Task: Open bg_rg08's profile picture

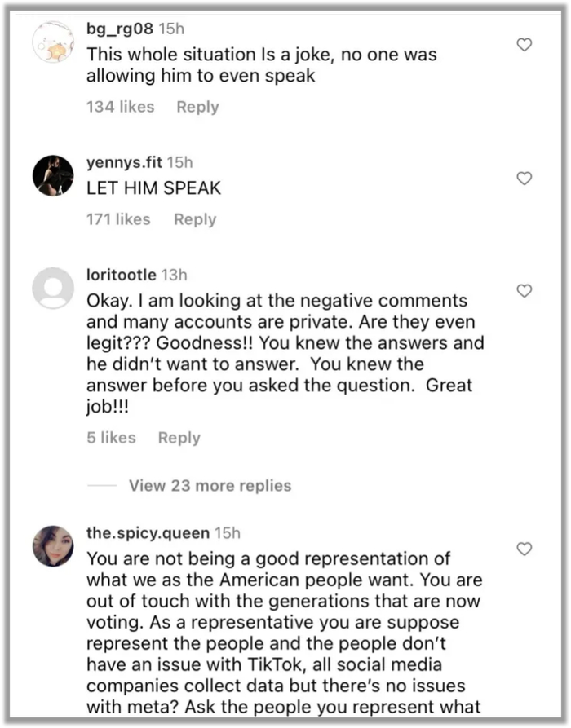Action: (53, 42)
